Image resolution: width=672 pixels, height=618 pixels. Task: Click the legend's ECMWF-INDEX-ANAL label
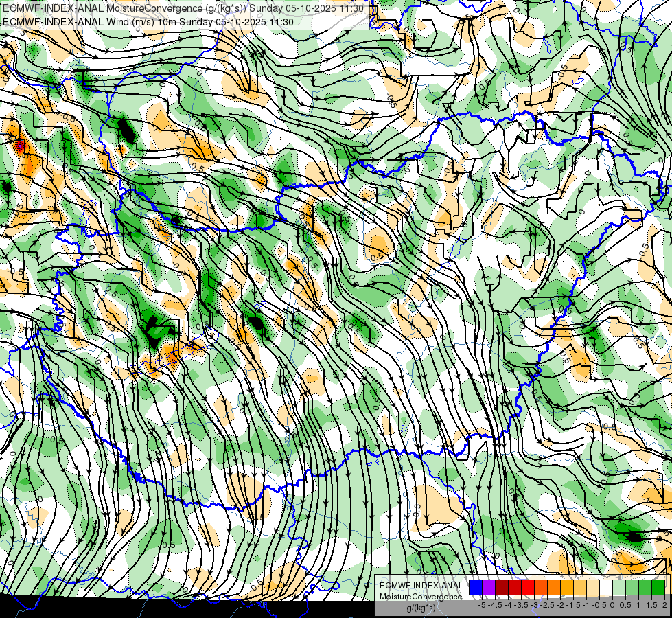421,586
